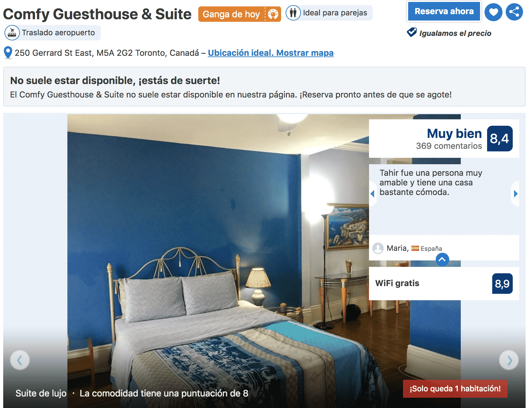Click Maria's reviewer avatar icon
532x408 pixels.
378,248
